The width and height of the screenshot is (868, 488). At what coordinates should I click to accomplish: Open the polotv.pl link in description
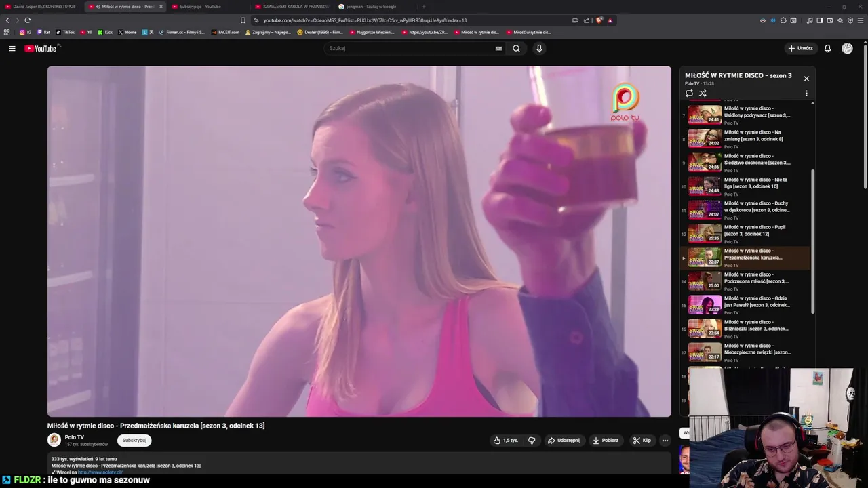(100, 472)
